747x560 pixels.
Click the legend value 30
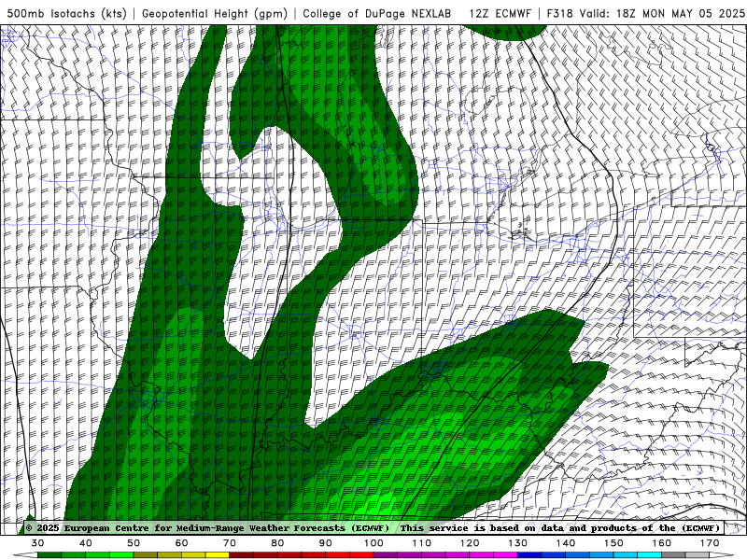37,543
